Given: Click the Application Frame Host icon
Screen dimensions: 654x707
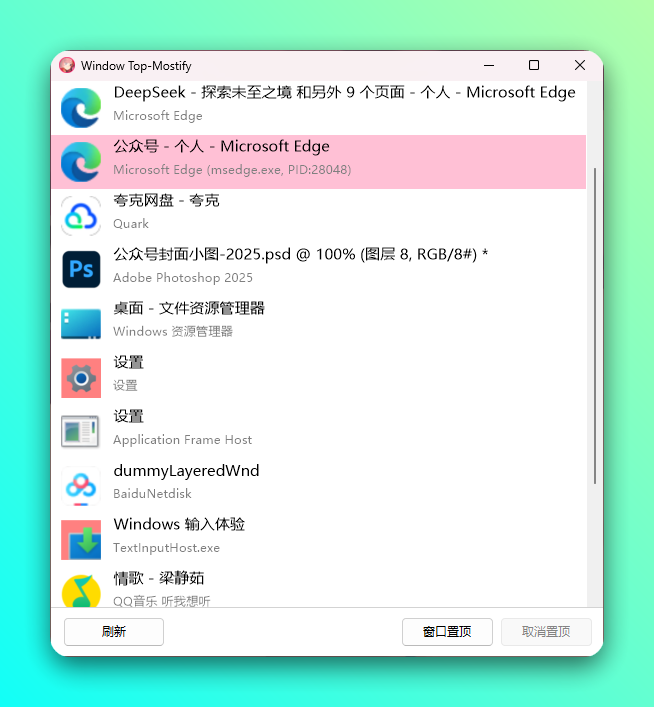Looking at the screenshot, I should click(x=80, y=432).
